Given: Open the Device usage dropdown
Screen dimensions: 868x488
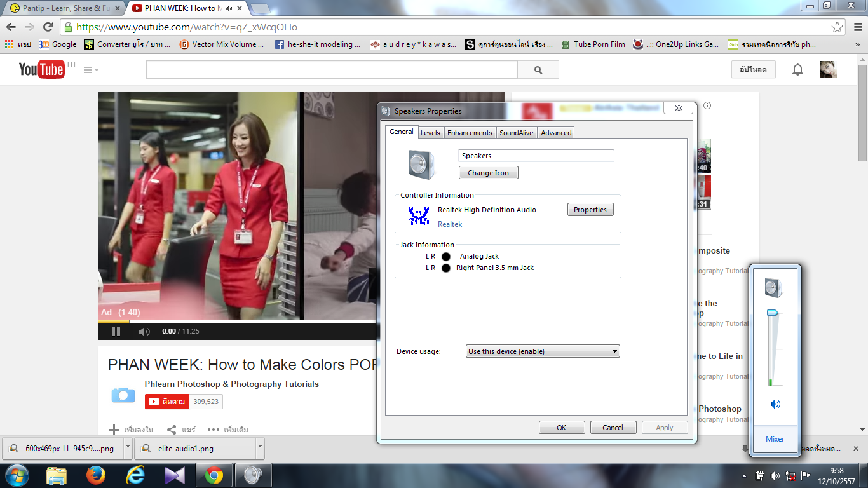Looking at the screenshot, I should (x=543, y=351).
